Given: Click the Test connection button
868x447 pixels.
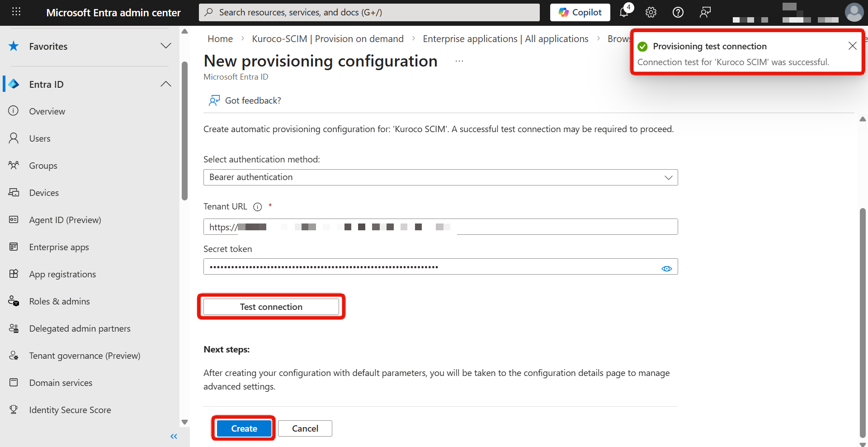Looking at the screenshot, I should (271, 307).
